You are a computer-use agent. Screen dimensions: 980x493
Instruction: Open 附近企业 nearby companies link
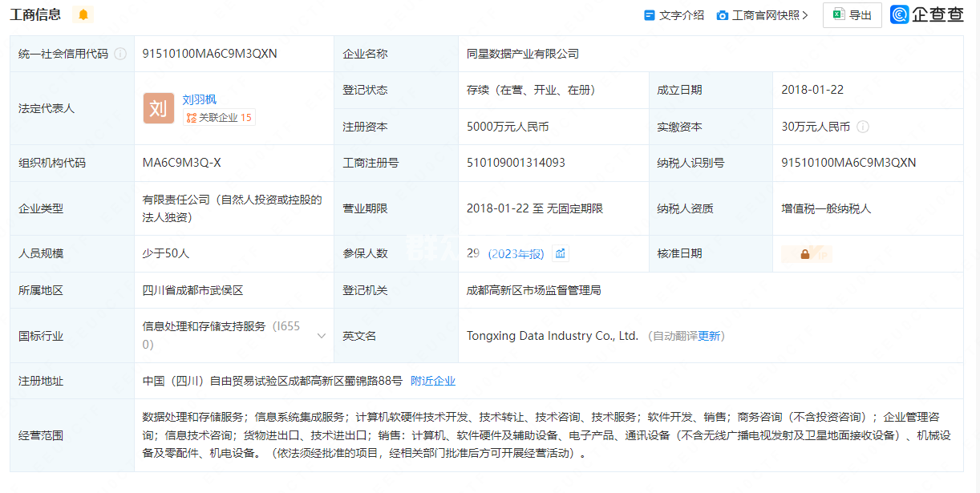click(432, 381)
